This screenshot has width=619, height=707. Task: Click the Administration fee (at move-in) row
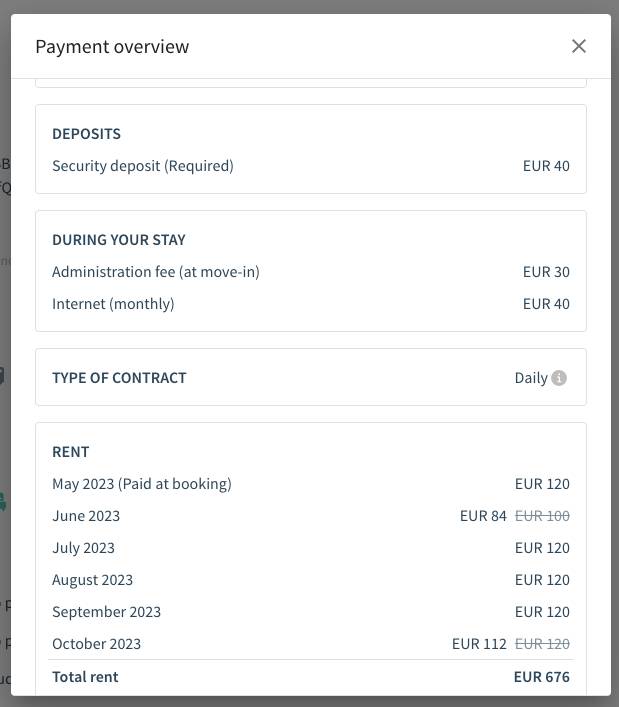click(156, 272)
